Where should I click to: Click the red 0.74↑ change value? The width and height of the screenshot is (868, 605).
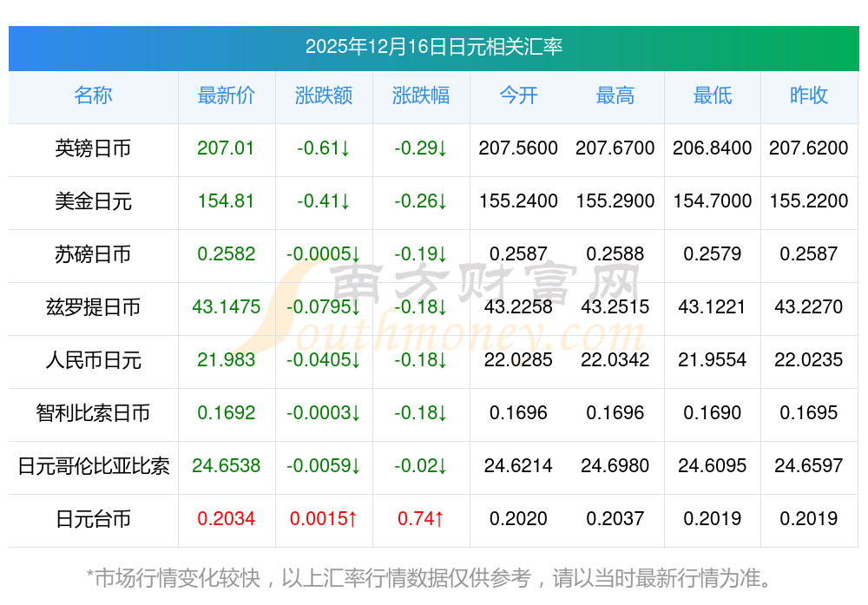coord(421,519)
